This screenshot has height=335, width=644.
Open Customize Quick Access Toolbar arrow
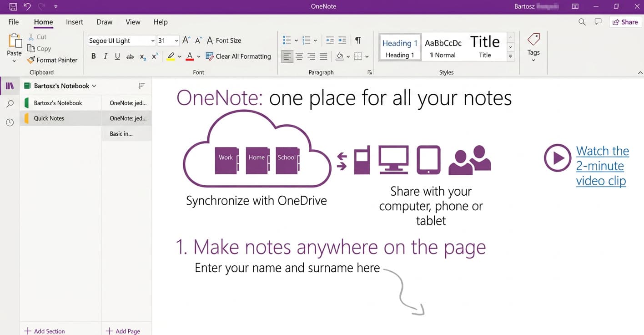pyautogui.click(x=56, y=7)
